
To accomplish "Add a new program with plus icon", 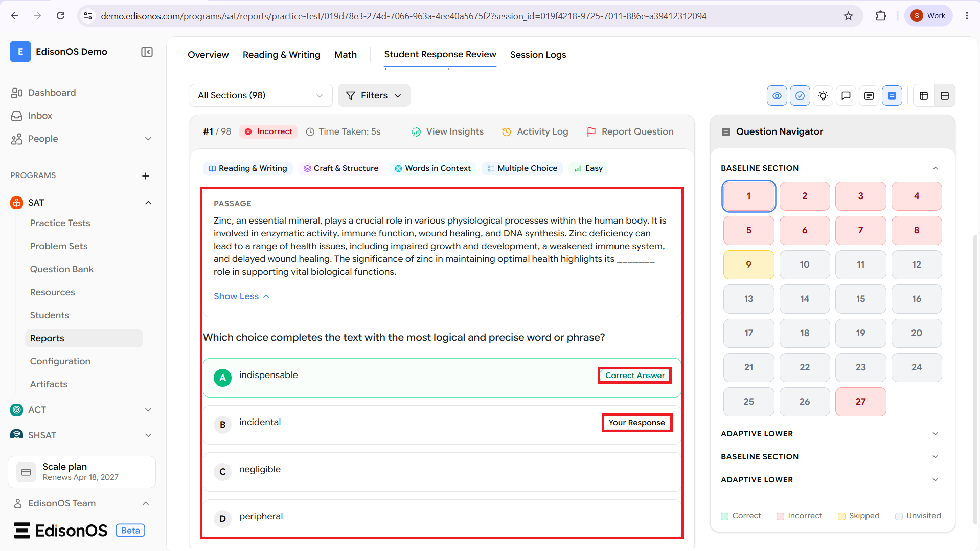I will click(x=146, y=175).
